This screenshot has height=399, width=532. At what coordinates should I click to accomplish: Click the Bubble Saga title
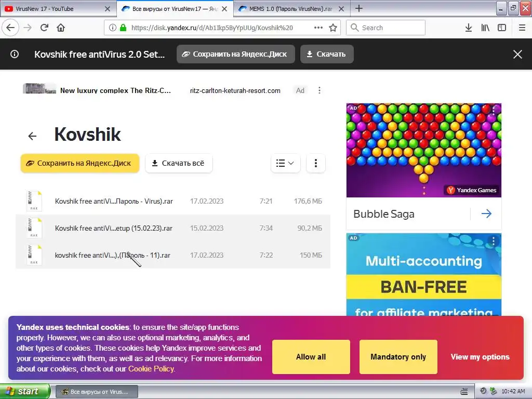(384, 214)
